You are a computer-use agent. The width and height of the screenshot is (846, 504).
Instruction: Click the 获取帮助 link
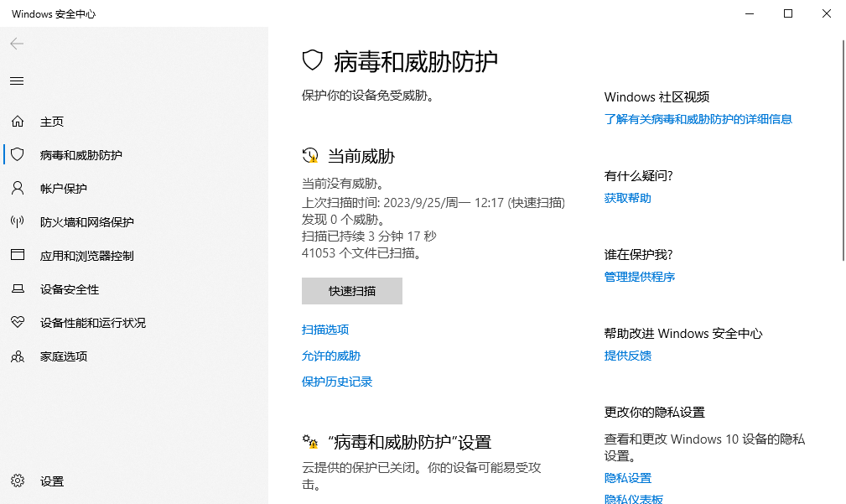pos(627,198)
